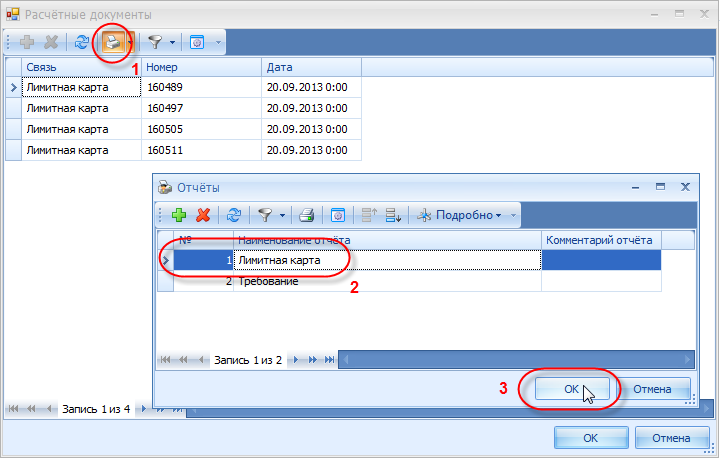Click the date cell of row 160505
This screenshot has height=459, width=720.
[x=311, y=129]
